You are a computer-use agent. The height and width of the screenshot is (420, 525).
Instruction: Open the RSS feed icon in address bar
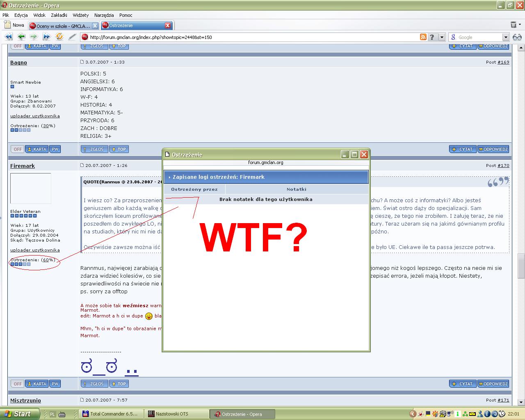click(x=423, y=37)
